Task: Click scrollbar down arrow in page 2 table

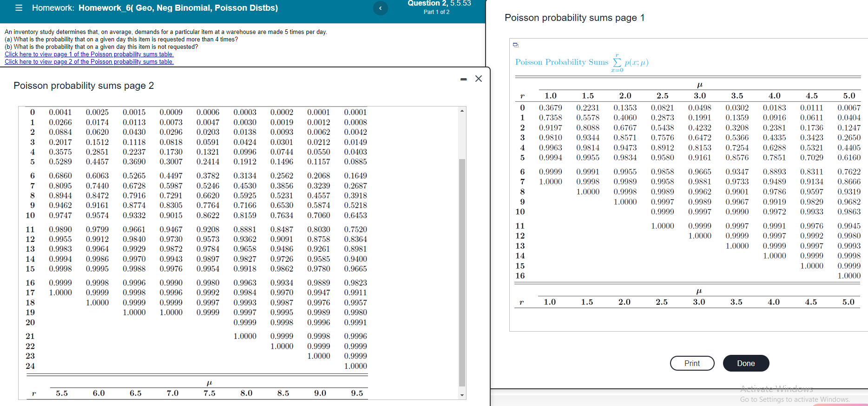Action: click(462, 395)
